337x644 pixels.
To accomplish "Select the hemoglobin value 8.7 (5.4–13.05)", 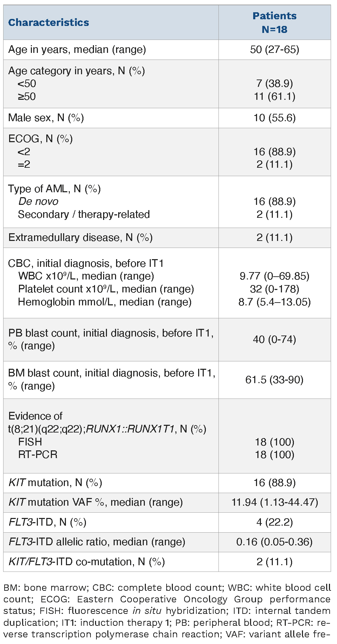I will pyautogui.click(x=274, y=302).
